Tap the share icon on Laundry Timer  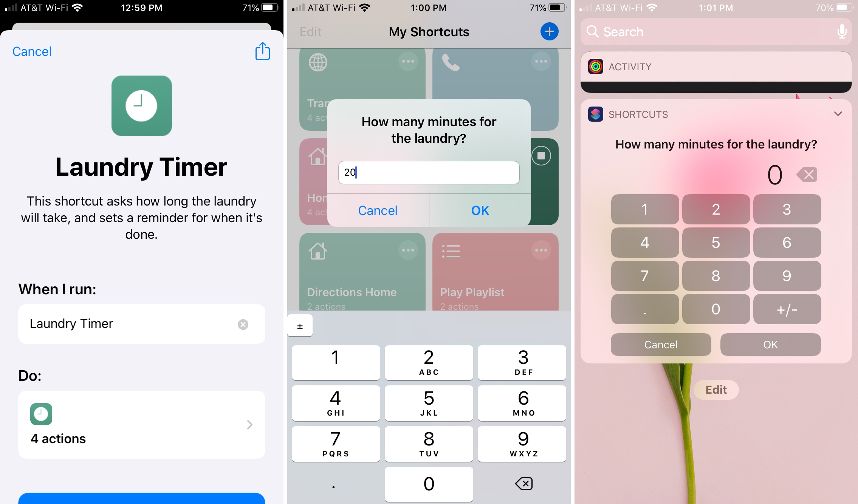(262, 50)
